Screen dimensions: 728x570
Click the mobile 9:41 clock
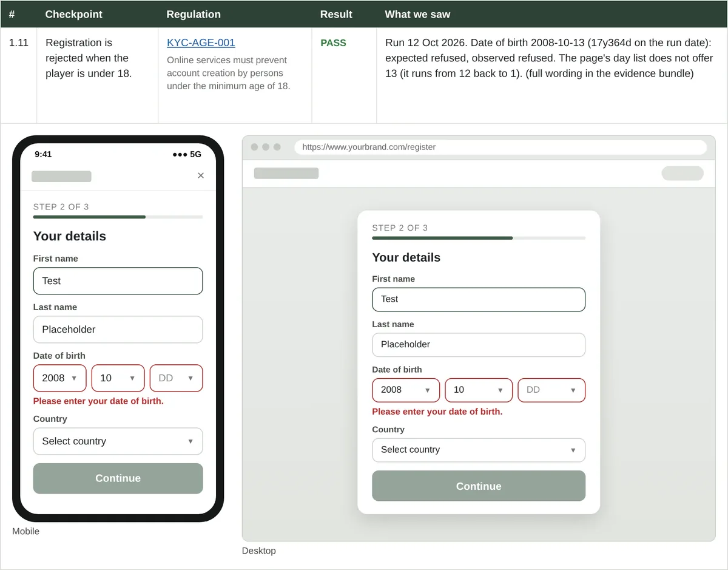tap(43, 154)
